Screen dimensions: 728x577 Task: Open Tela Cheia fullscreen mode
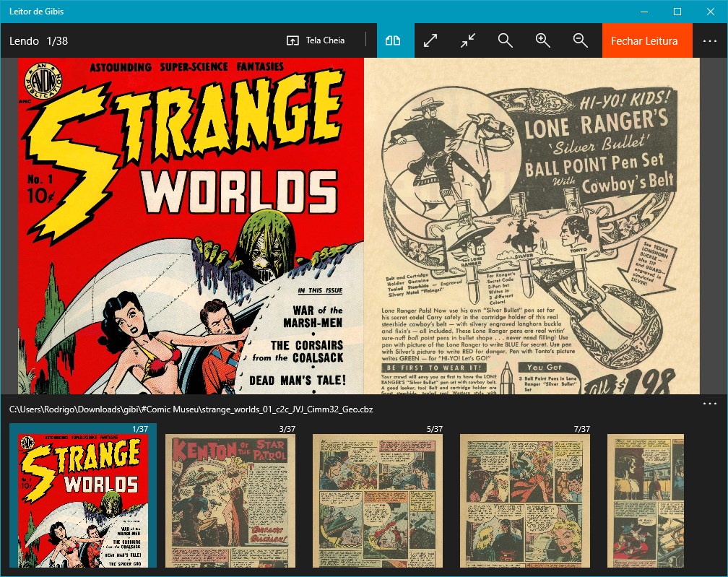pyautogui.click(x=316, y=40)
